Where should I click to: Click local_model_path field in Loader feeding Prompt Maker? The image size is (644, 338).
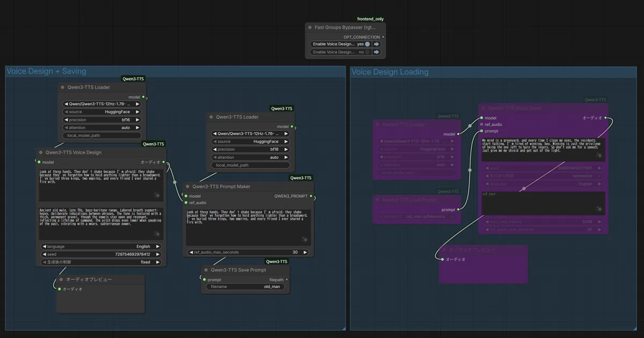click(x=251, y=165)
